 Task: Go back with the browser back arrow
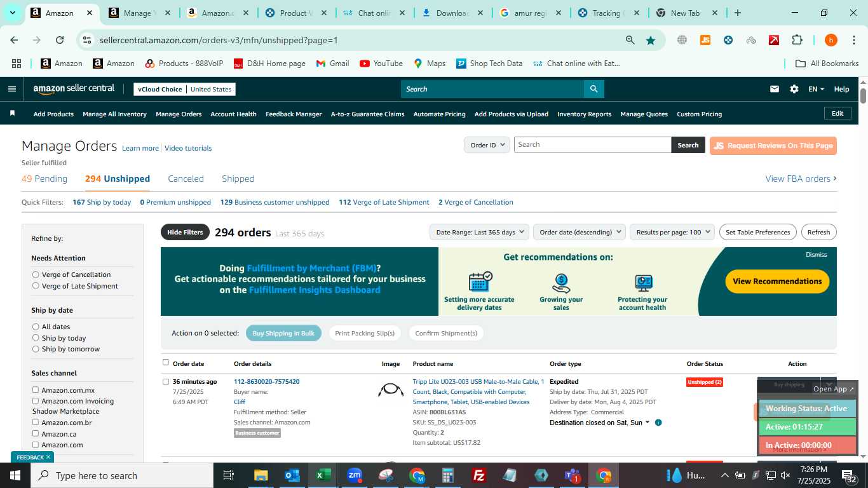coord(14,40)
